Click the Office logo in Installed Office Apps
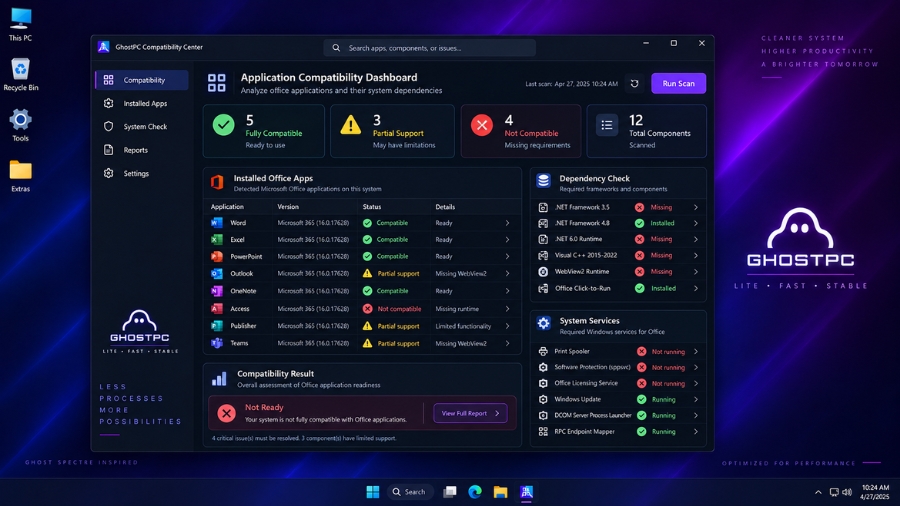The width and height of the screenshot is (900, 506). (217, 182)
